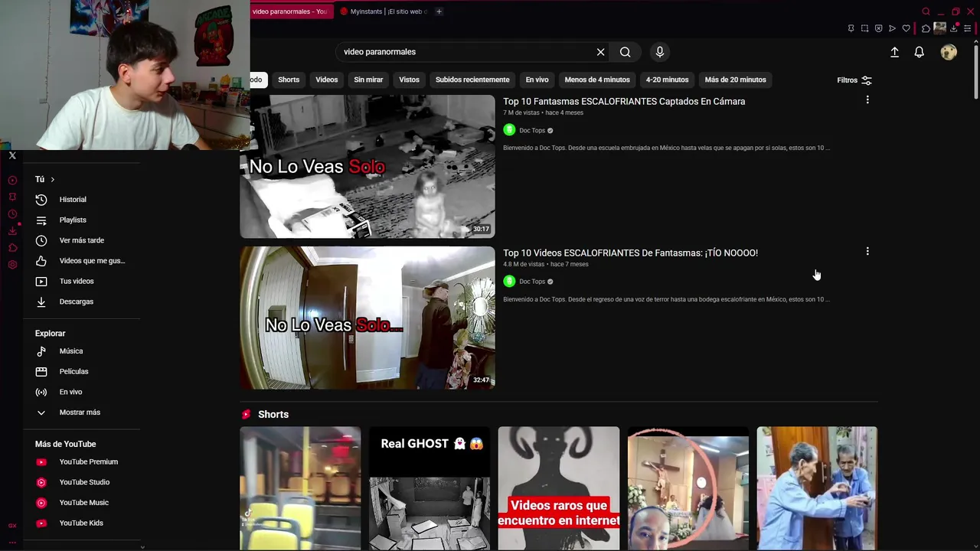Click the snapshot icon in address bar
The image size is (980, 551).
click(x=864, y=28)
